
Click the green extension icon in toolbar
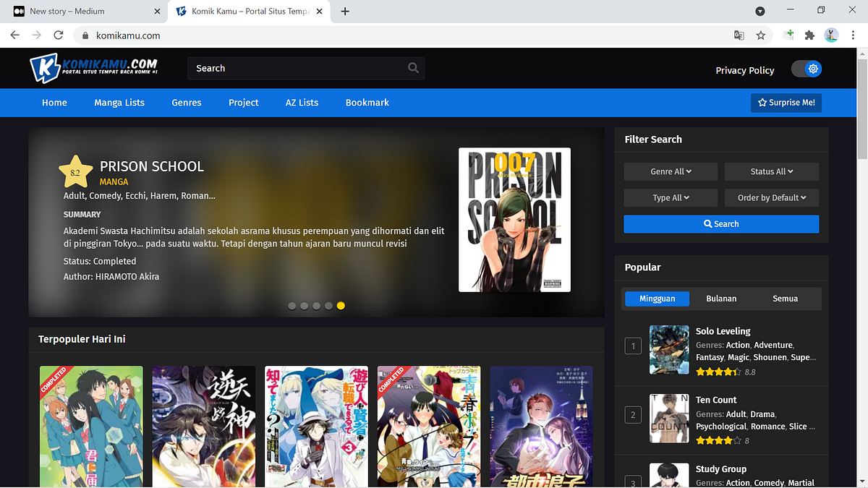click(x=790, y=35)
